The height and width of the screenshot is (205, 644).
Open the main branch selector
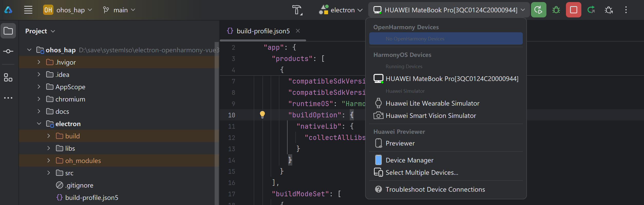(x=119, y=10)
